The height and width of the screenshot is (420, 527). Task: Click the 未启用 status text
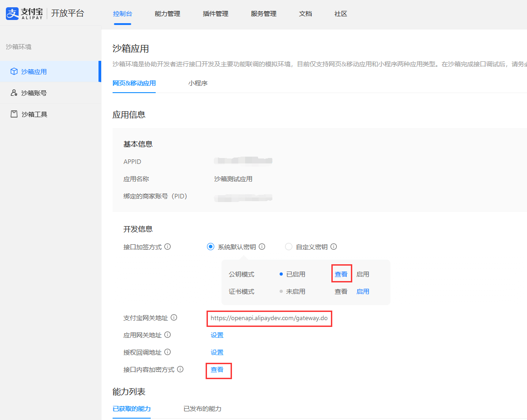coord(296,292)
